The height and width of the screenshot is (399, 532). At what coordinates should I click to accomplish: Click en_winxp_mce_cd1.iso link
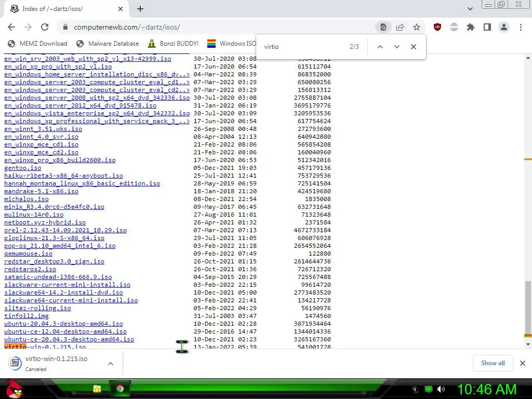pos(42,144)
